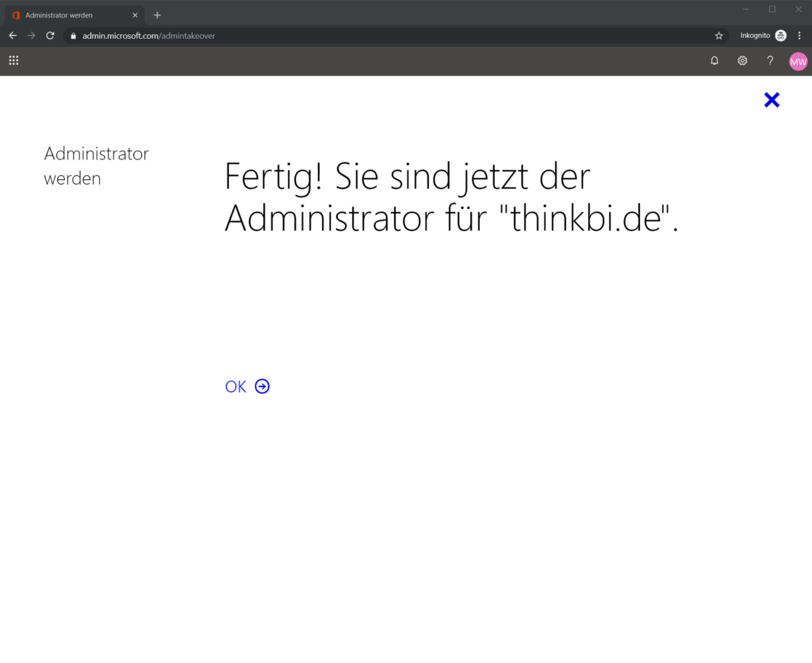Close the wizard with the blue X
This screenshot has height=663, width=812.
point(772,100)
